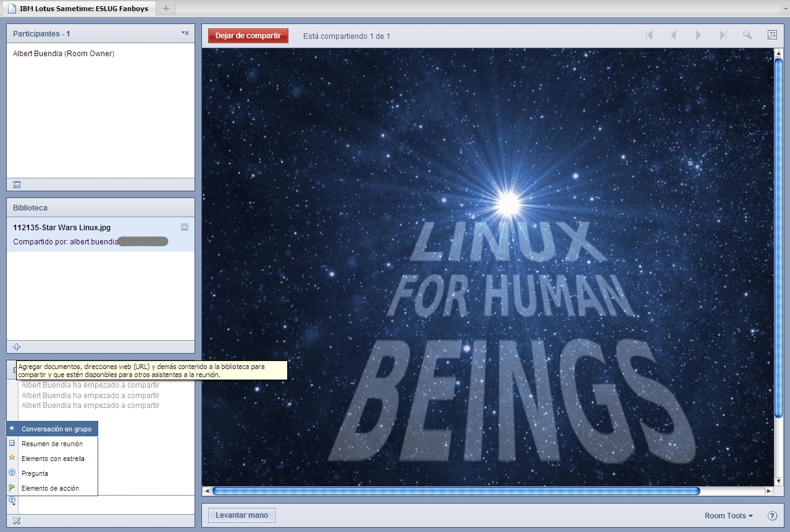Click the crossed tools icon at panel bottom

17,521
